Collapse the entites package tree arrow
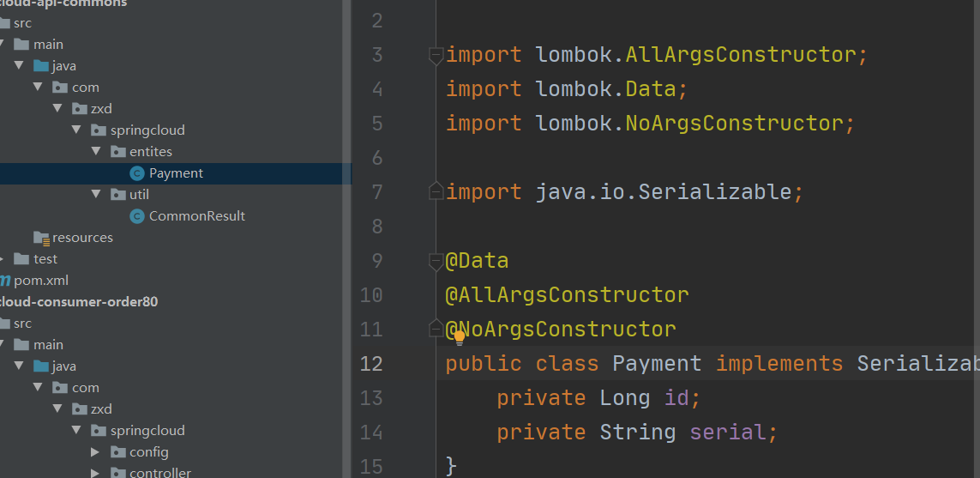Viewport: 980px width, 478px height. tap(96, 151)
